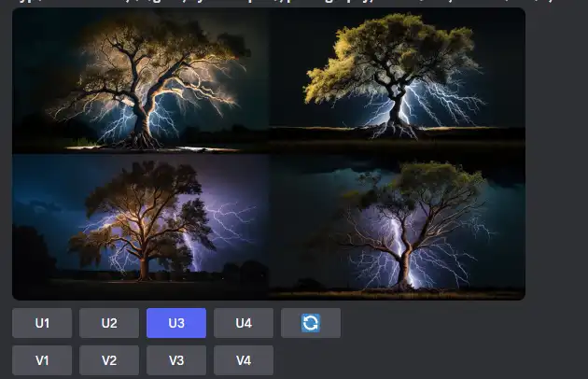Create variations with V2 button
This screenshot has width=588, height=379.
coord(109,360)
